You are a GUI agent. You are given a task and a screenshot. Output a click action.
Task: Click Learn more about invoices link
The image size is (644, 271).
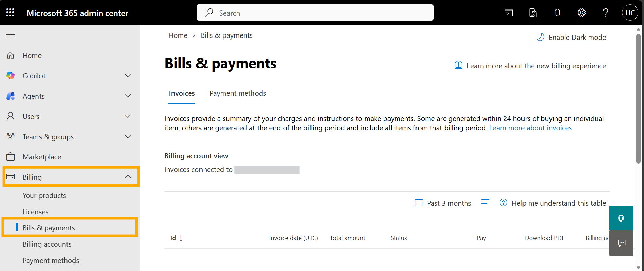[x=530, y=128]
